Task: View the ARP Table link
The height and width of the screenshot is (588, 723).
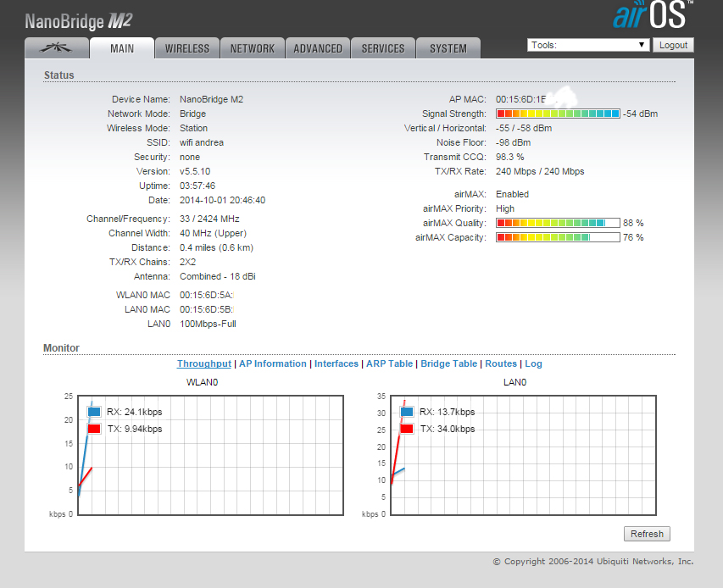Action: click(389, 363)
